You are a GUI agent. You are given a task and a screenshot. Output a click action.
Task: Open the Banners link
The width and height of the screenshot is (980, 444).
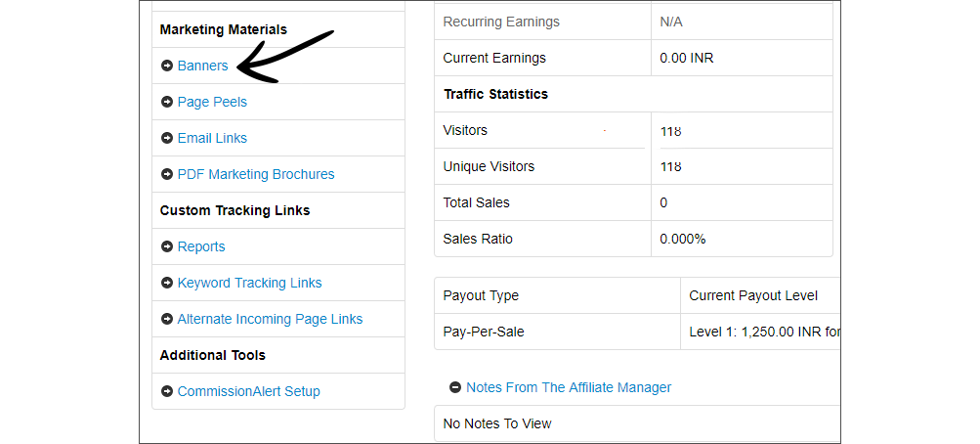pos(202,67)
